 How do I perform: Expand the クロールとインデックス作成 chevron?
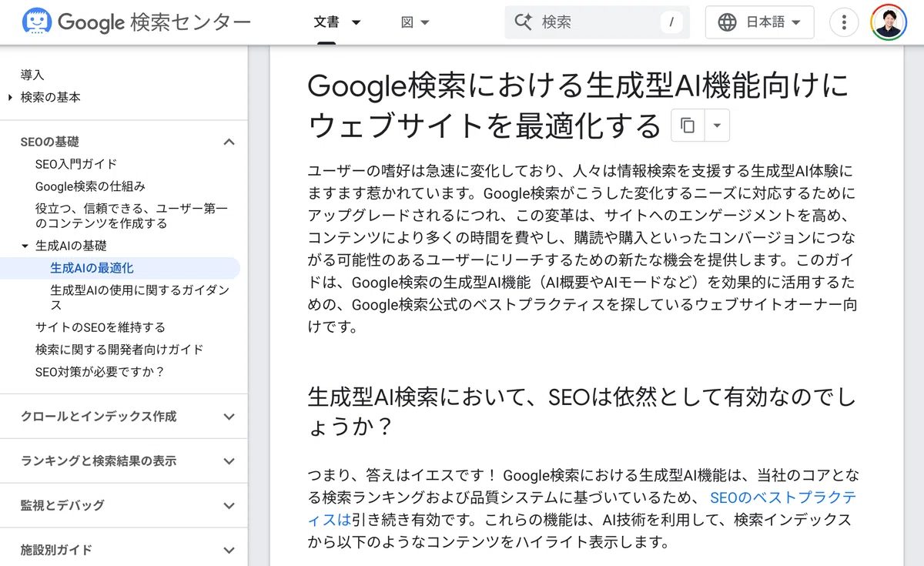[229, 417]
